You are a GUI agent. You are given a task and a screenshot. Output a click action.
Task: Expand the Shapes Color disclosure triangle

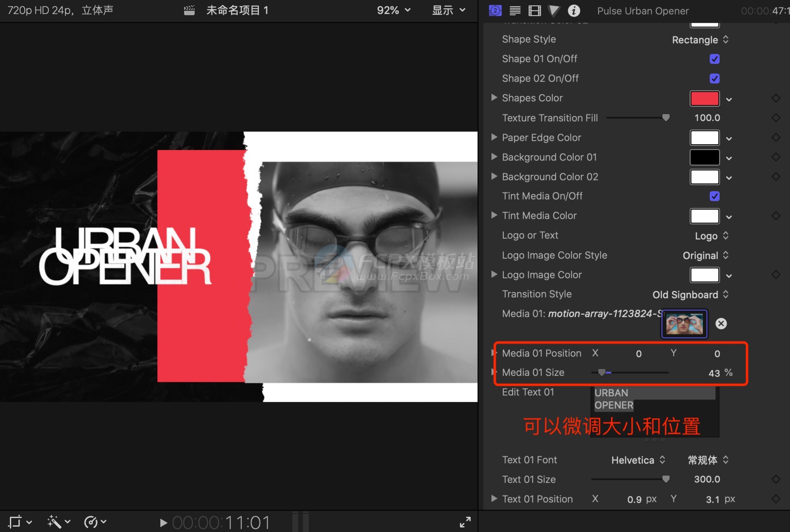coord(494,98)
